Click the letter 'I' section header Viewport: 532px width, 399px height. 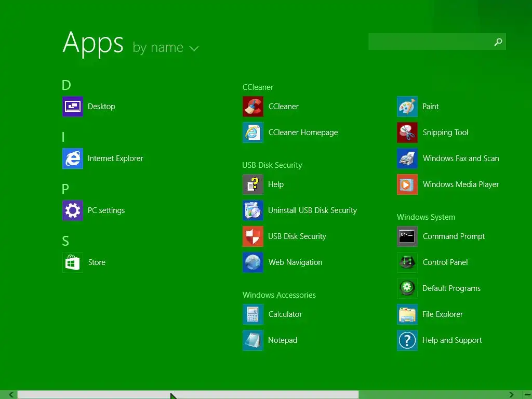(x=63, y=137)
